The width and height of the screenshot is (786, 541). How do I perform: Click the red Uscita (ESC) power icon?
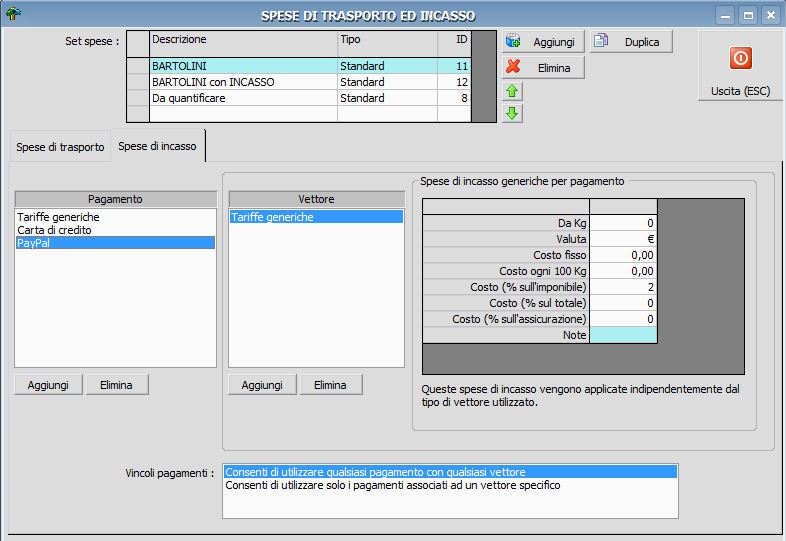740,58
